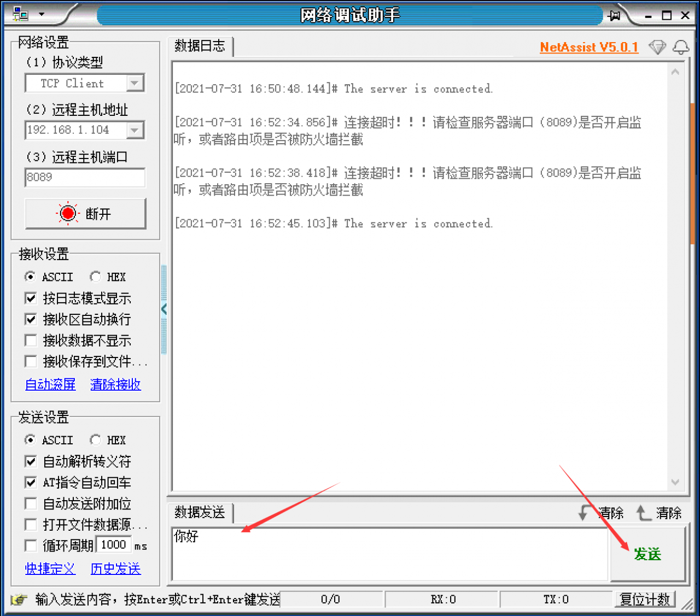Toggle the 接收区自动换行 checkbox
Screen dimensions: 700x616
(x=31, y=319)
